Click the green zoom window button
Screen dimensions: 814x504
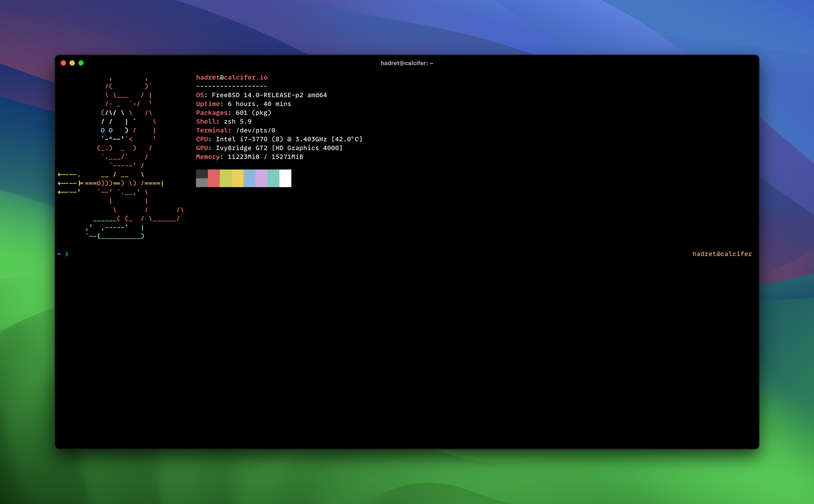tap(81, 63)
